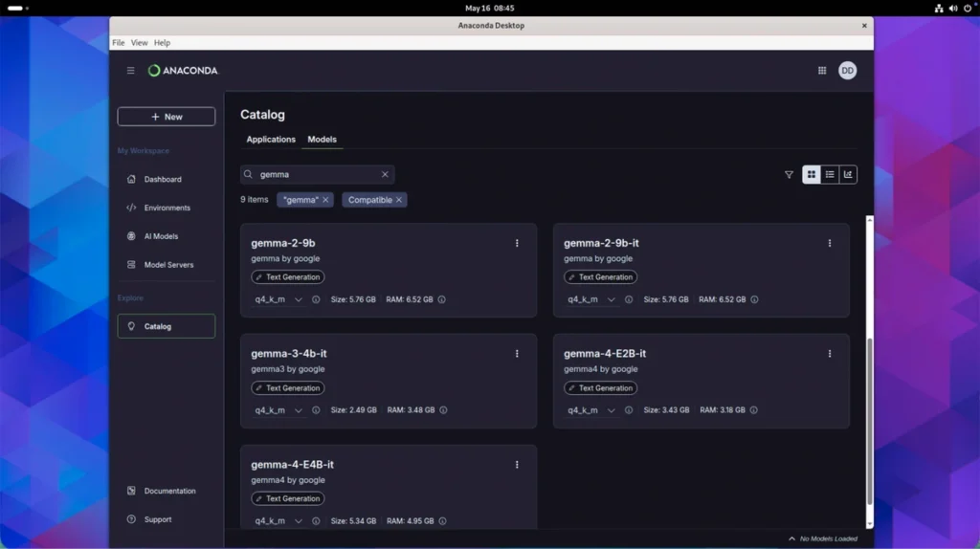This screenshot has width=980, height=549.
Task: Select the Models tab
Action: [x=322, y=140]
